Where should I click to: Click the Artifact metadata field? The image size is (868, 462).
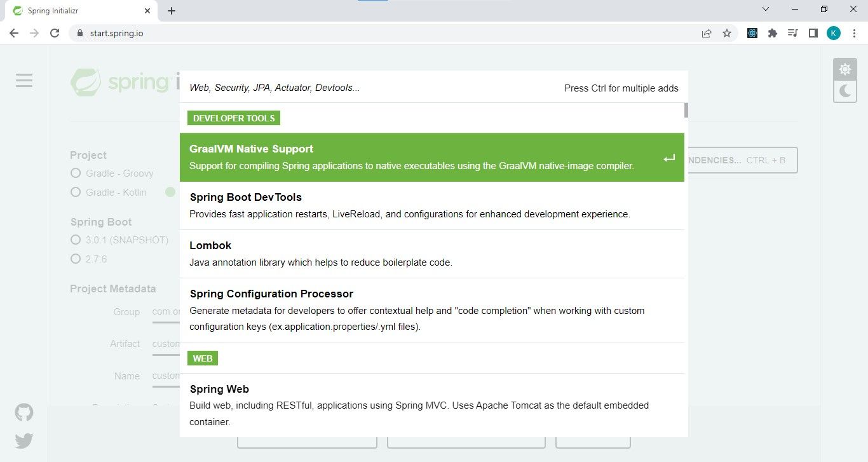pyautogui.click(x=166, y=344)
